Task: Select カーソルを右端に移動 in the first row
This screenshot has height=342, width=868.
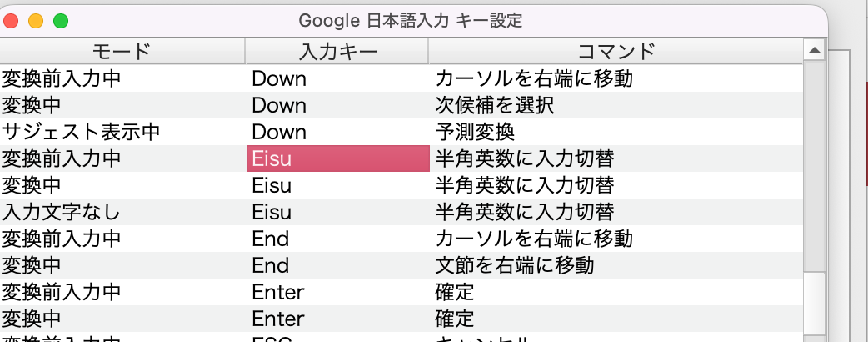Action: 533,79
